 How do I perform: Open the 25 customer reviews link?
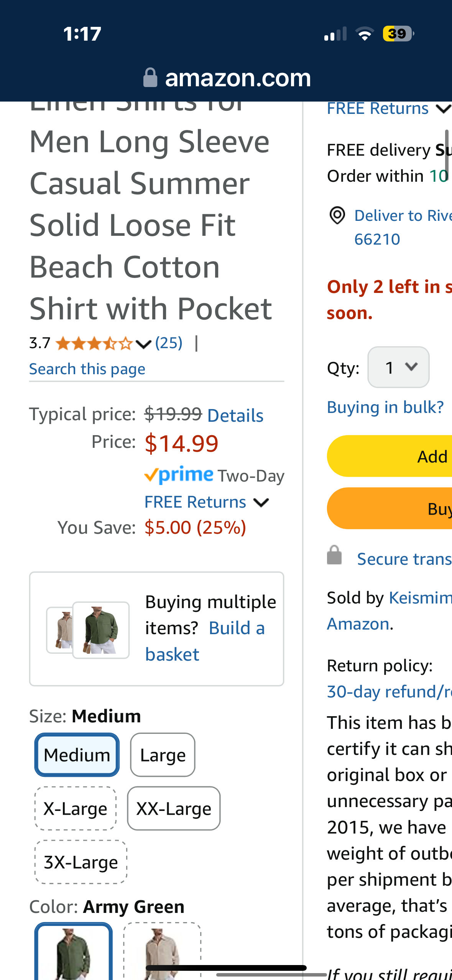169,343
